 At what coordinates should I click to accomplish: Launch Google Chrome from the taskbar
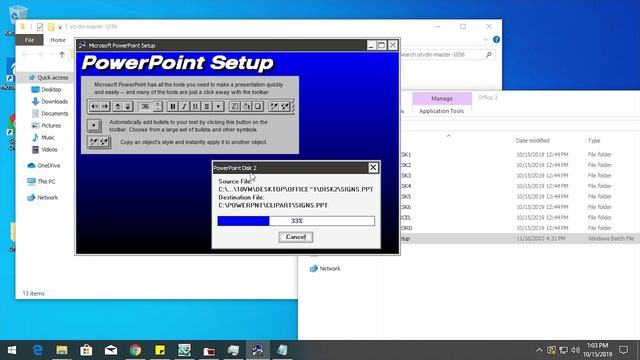point(135,350)
